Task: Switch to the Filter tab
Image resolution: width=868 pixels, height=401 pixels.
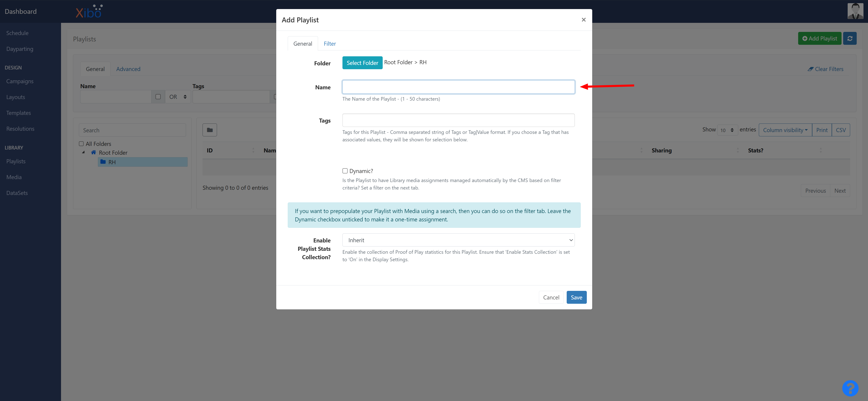Action: pos(330,43)
